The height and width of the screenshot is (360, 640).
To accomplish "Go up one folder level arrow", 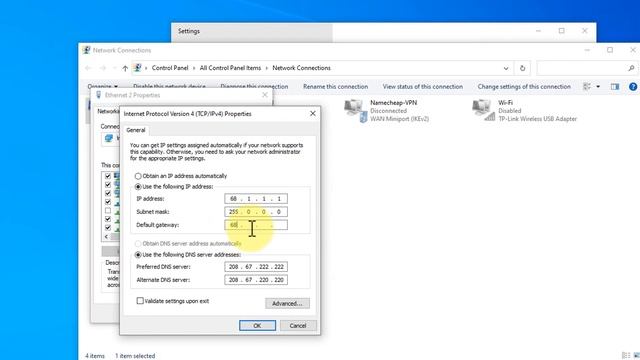I will click(x=125, y=68).
